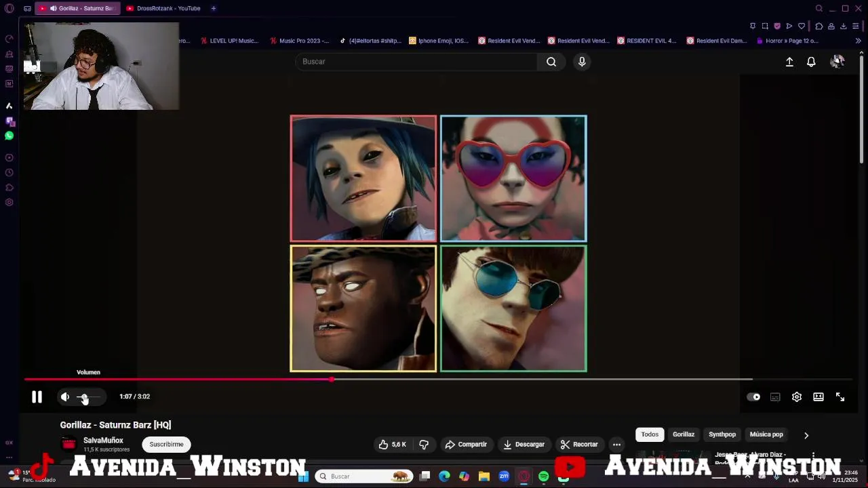The height and width of the screenshot is (488, 868).
Task: Open Spotify from the taskbar
Action: click(x=543, y=476)
